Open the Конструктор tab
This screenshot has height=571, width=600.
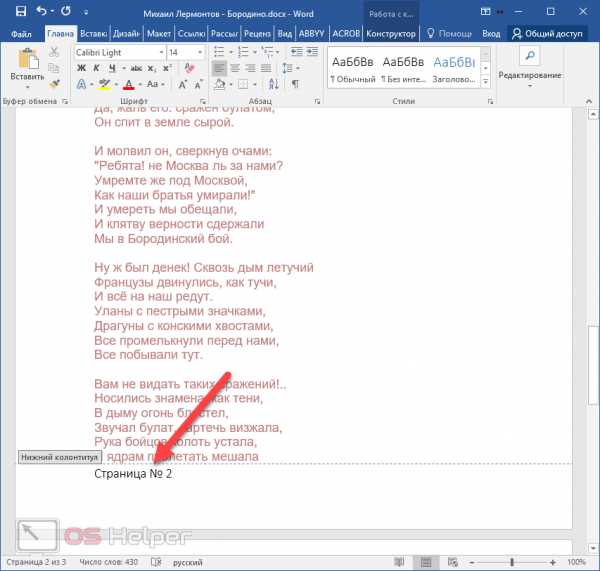click(391, 34)
